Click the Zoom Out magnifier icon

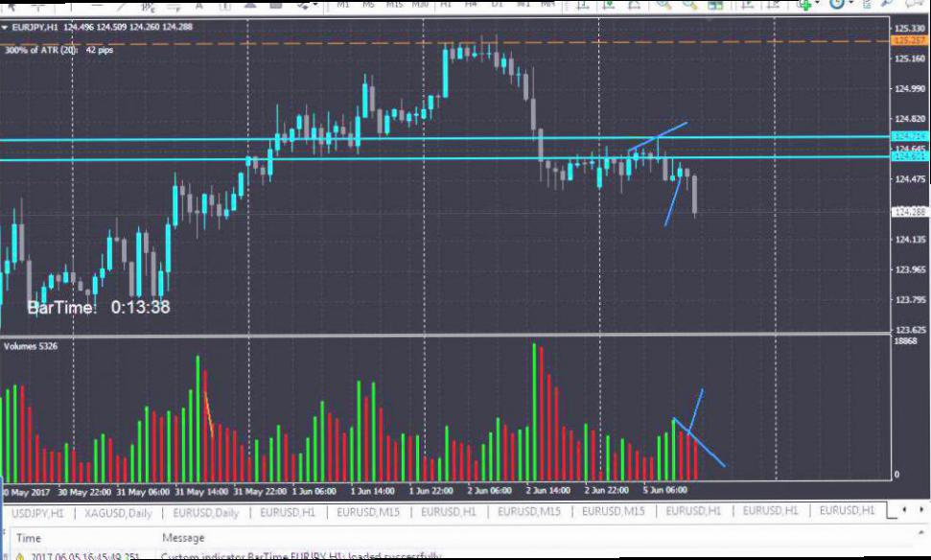tap(689, 5)
